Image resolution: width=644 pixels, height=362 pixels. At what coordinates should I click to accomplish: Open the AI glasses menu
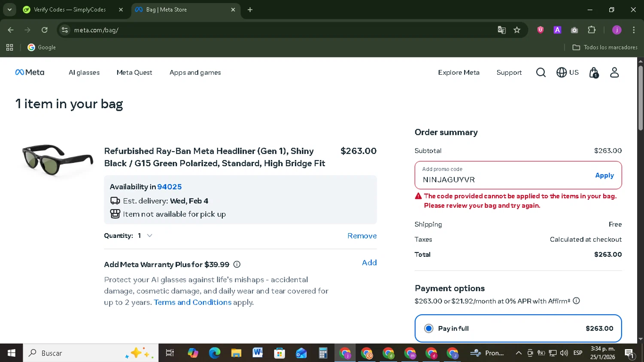(x=84, y=73)
